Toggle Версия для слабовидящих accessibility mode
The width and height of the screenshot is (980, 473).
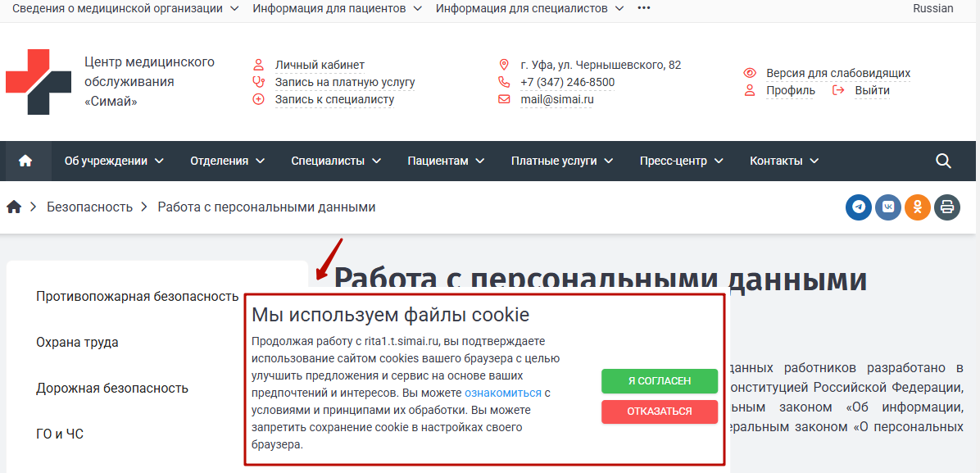click(x=837, y=73)
